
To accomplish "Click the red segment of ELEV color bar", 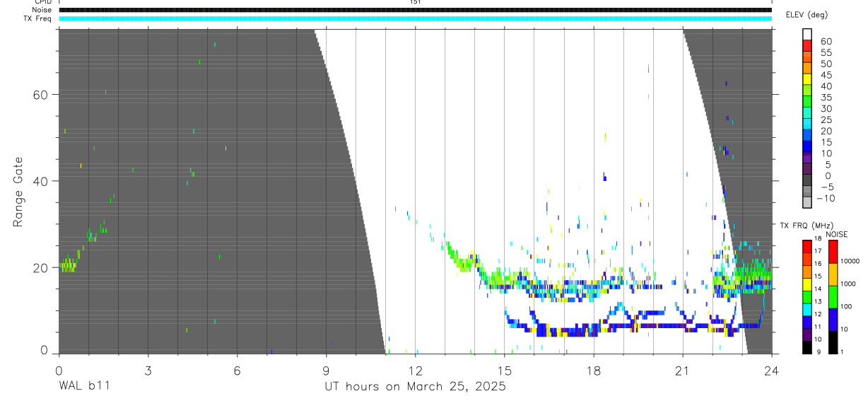I will 807,46.
